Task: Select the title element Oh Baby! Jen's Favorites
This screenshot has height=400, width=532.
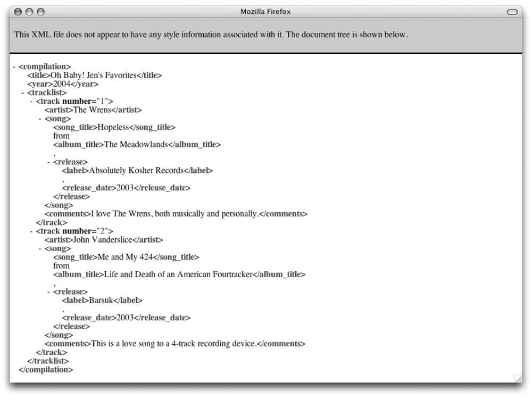Action: [94, 74]
